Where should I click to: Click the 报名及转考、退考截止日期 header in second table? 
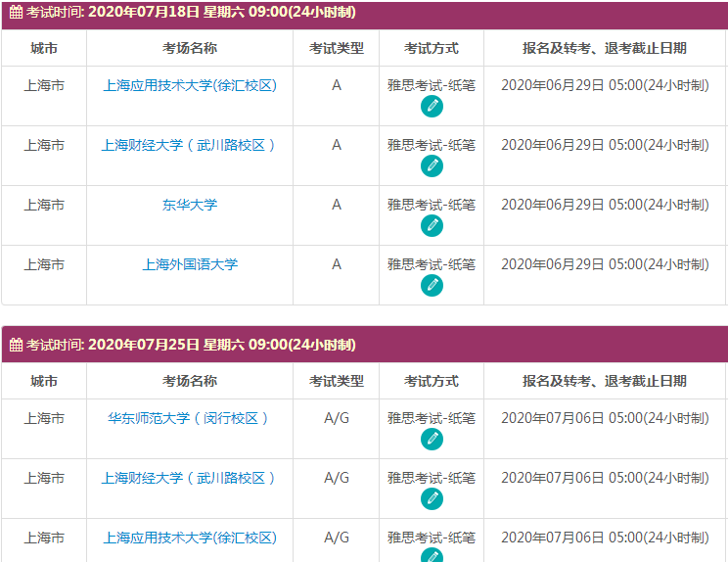(x=605, y=381)
